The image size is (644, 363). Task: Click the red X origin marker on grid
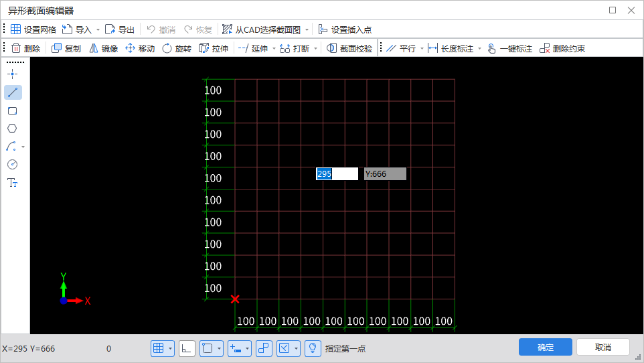pyautogui.click(x=235, y=299)
